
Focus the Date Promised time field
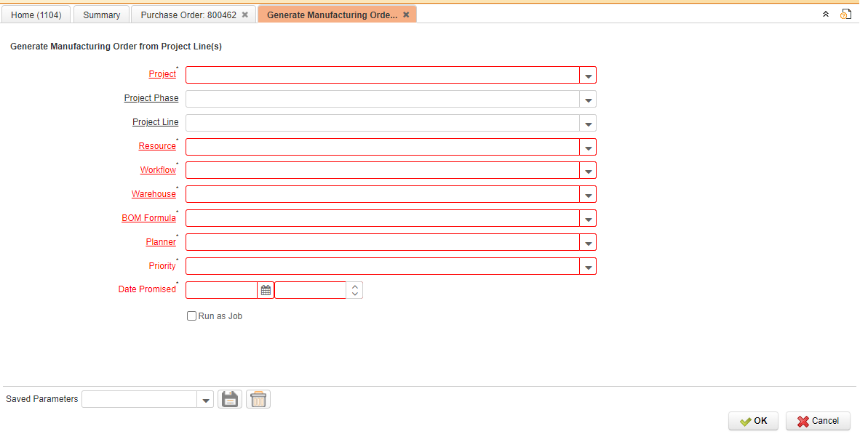click(x=311, y=290)
